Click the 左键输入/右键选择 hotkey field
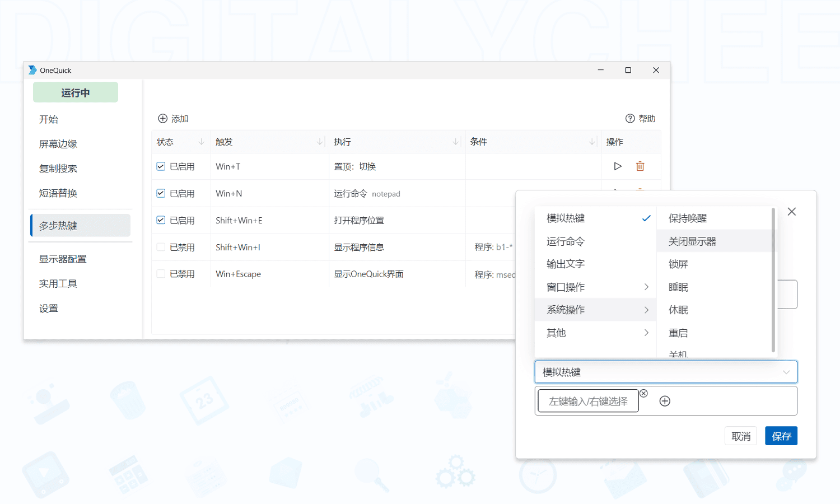This screenshot has width=840, height=504. point(588,401)
